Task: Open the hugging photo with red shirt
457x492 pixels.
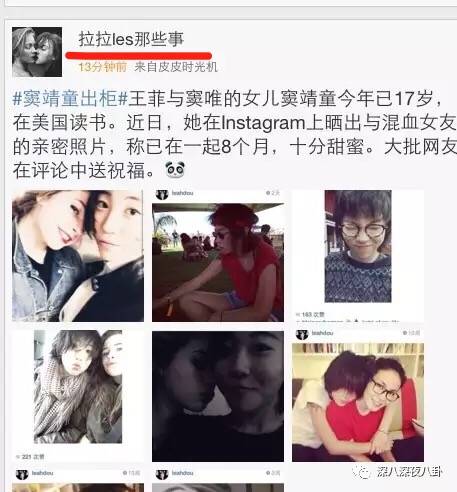Action: tap(358, 402)
